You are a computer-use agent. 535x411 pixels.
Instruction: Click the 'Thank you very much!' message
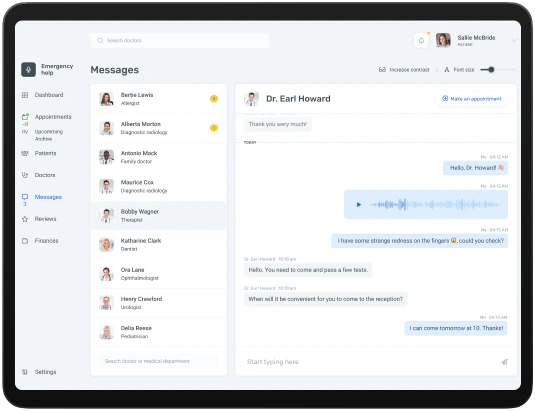point(277,124)
